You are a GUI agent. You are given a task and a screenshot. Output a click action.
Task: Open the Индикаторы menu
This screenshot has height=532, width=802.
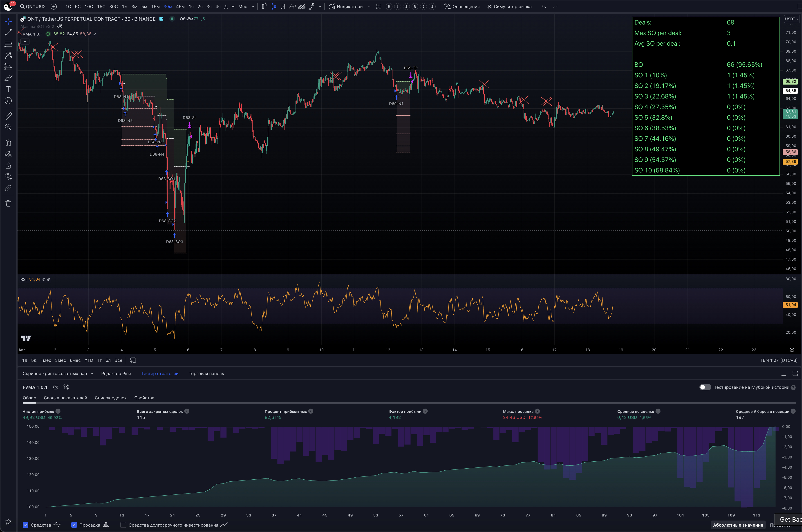tap(346, 7)
